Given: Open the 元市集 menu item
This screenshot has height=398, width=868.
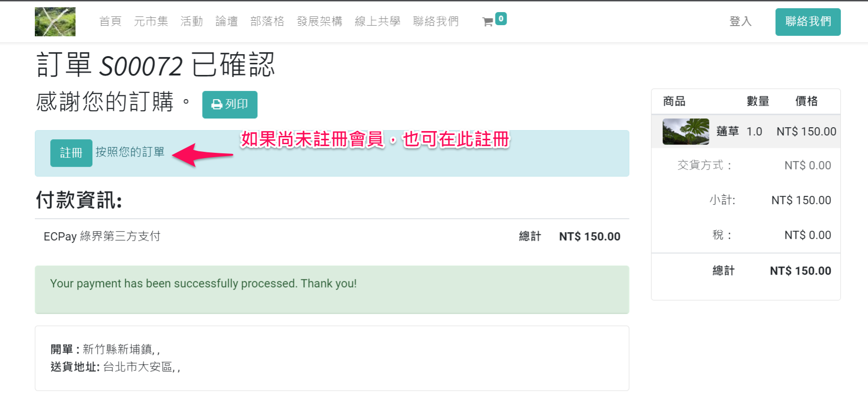Looking at the screenshot, I should tap(151, 21).
